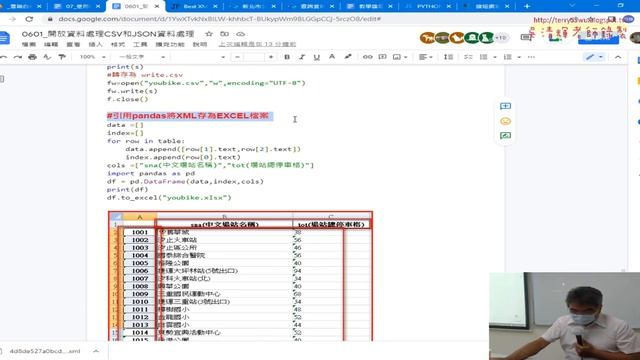
Task: Open a new browser tab with plus
Action: pyautogui.click(x=527, y=6)
